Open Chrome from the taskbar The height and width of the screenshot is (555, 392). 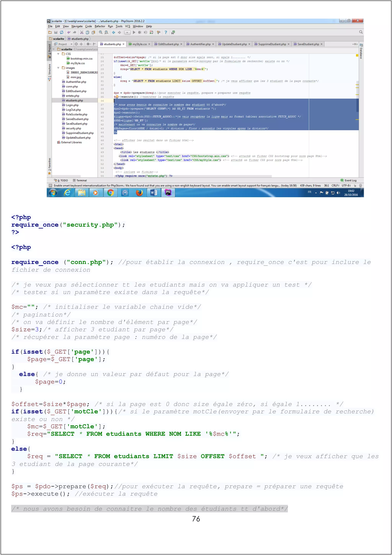pos(111,193)
